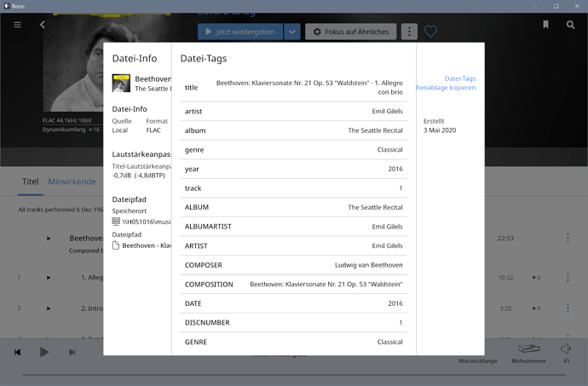Viewport: 588px width, 386px height.
Task: Click the playback seek bar
Action: [294, 374]
